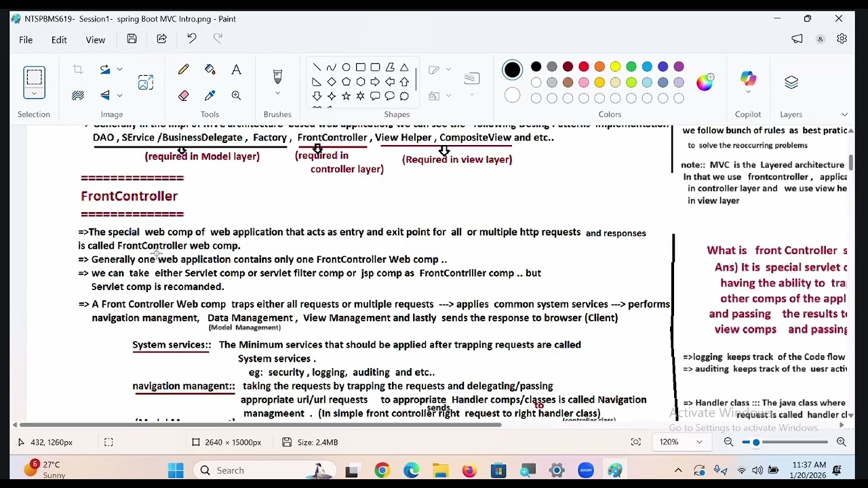Viewport: 868px width, 488px height.
Task: Open the Edit colors wheel
Action: pos(705,82)
